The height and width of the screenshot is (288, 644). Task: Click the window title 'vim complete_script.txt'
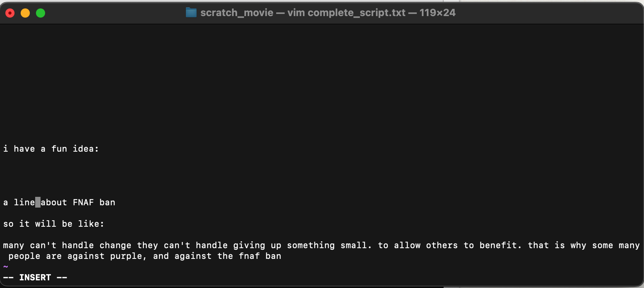346,13
